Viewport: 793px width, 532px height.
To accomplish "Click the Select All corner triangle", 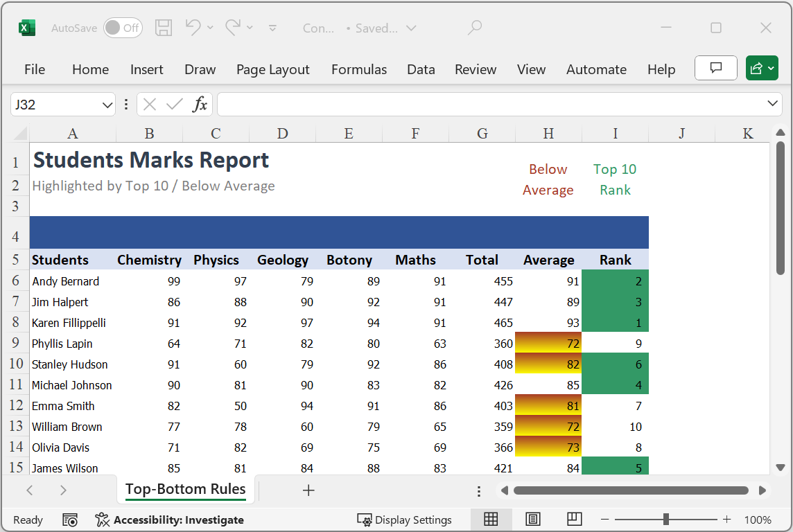I will click(x=20, y=134).
